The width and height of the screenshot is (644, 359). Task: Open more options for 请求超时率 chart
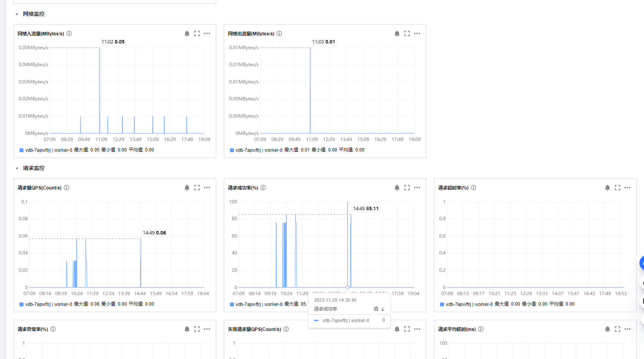click(627, 188)
